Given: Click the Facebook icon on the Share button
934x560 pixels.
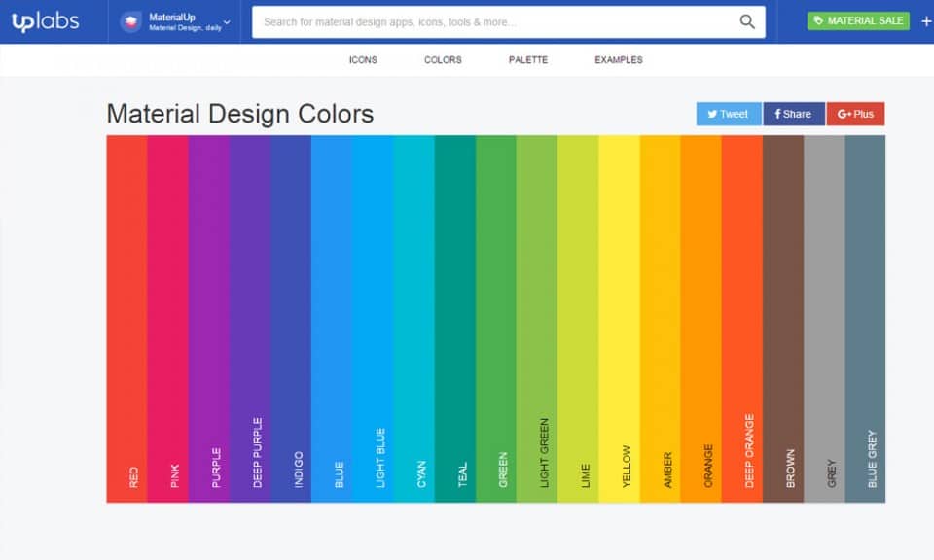Looking at the screenshot, I should tap(777, 114).
